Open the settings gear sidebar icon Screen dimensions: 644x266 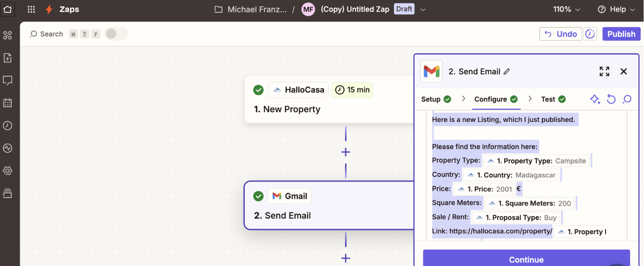(8, 171)
